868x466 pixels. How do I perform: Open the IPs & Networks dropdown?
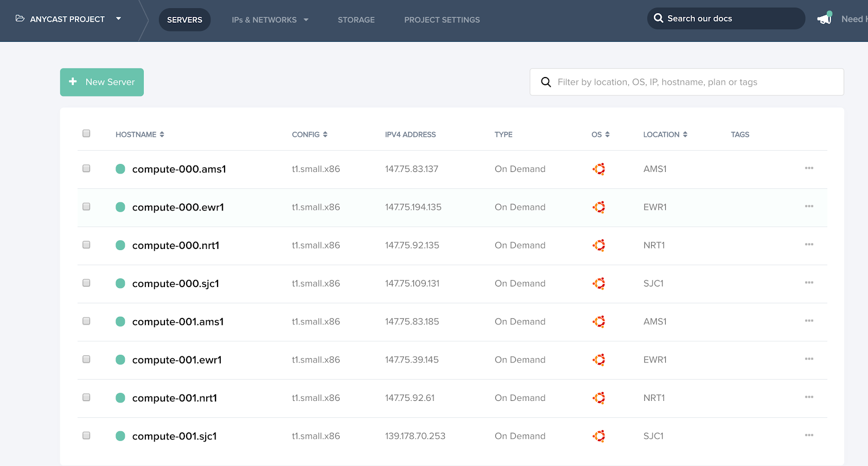pyautogui.click(x=270, y=20)
